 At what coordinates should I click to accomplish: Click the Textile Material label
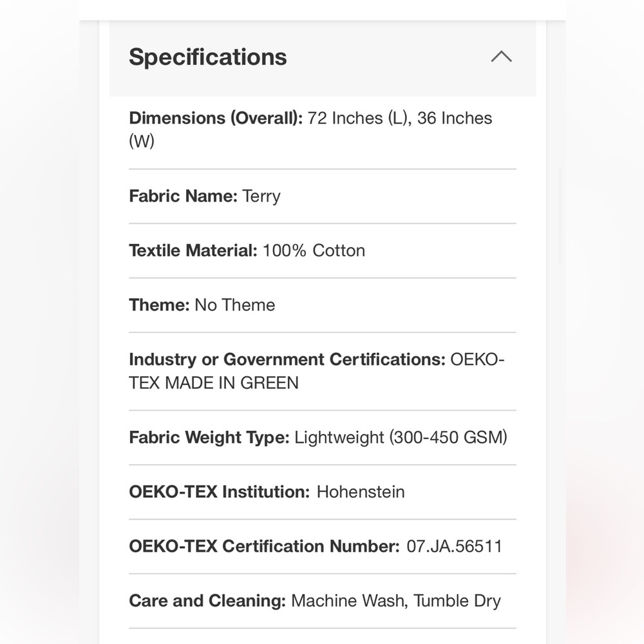click(193, 251)
